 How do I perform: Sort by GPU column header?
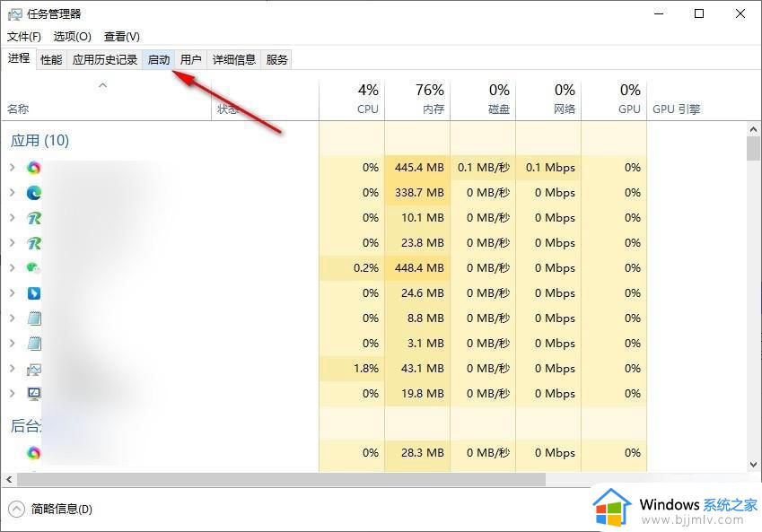(x=614, y=100)
